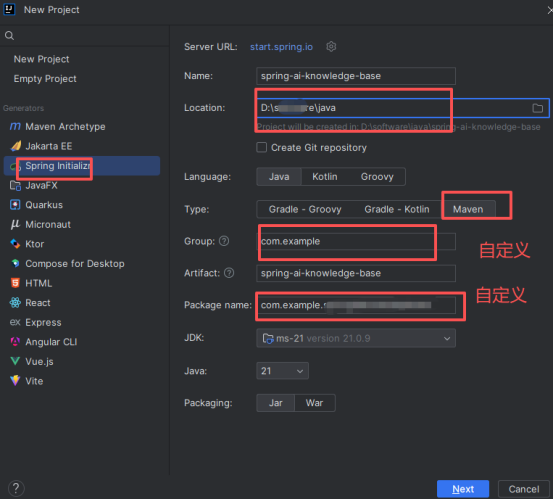This screenshot has width=554, height=499.
Task: Click the Quarkus generator icon
Action: (x=15, y=205)
